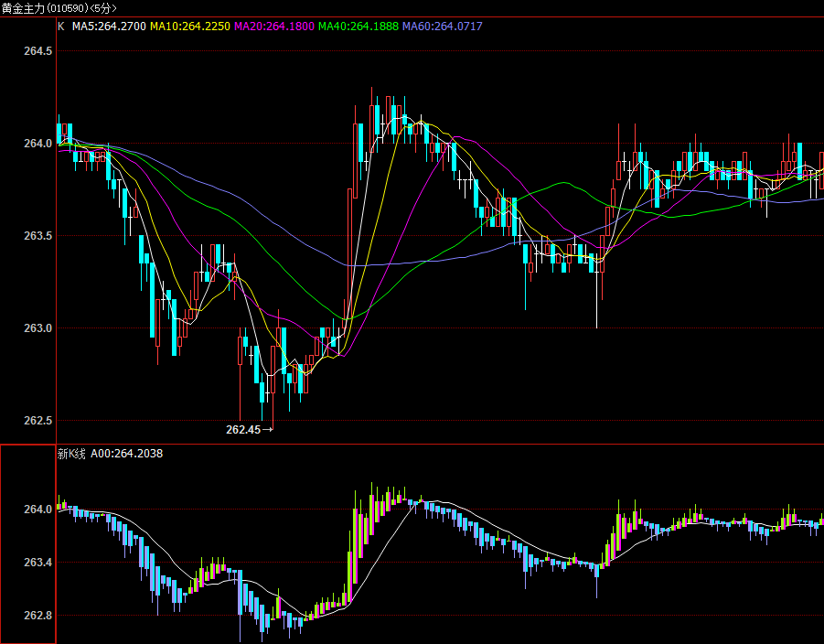
Task: Click the K label before MA5
Action: click(x=61, y=27)
